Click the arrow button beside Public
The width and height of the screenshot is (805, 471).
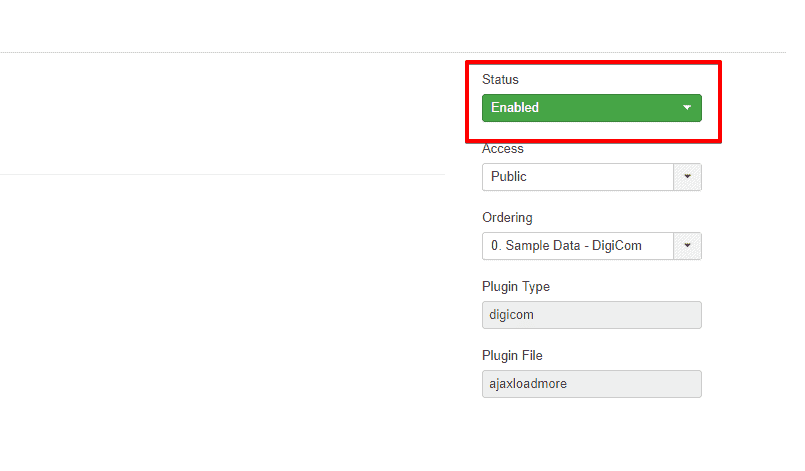coord(687,177)
